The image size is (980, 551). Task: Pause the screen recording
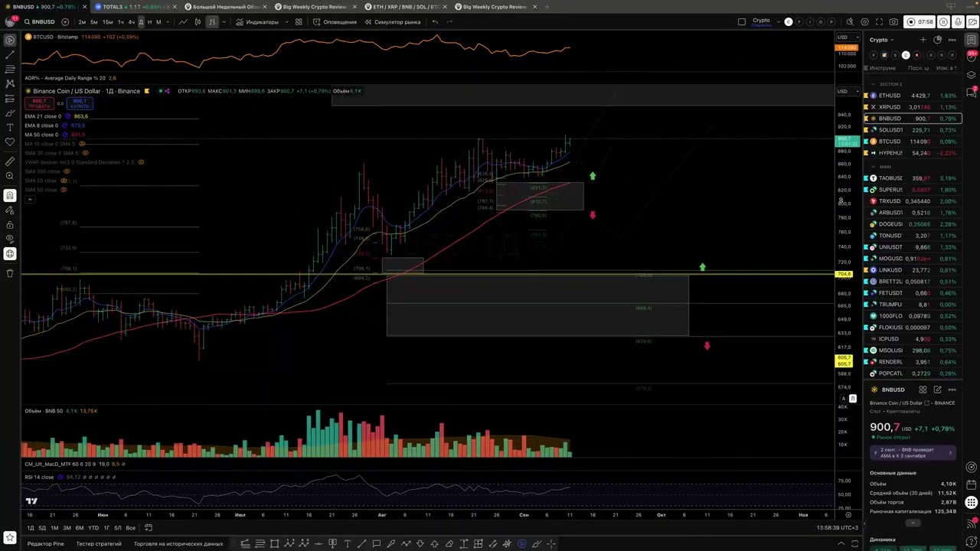pos(944,22)
